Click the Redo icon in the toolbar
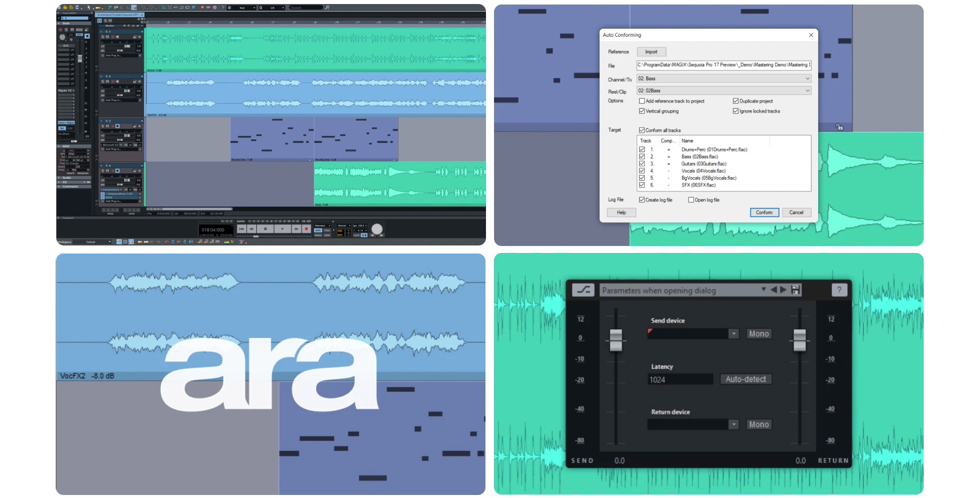This screenshot has height=498, width=980. (x=151, y=8)
